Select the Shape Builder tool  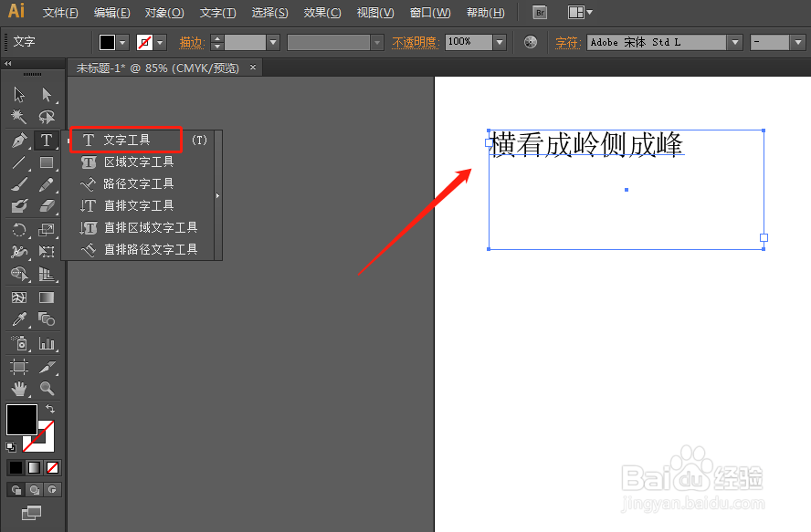click(19, 274)
